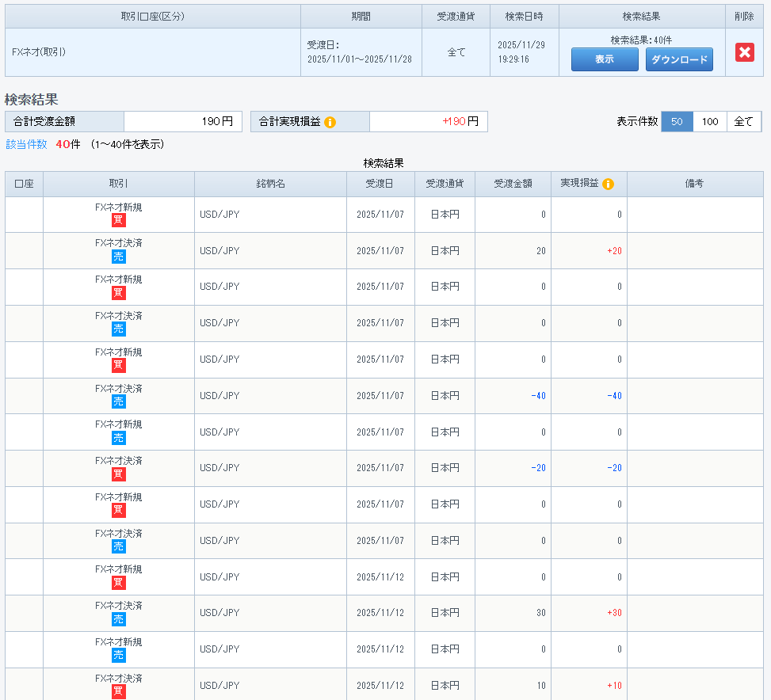Click the 買 badge in the -20 row
Image resolution: width=771 pixels, height=700 pixels.
[x=119, y=474]
